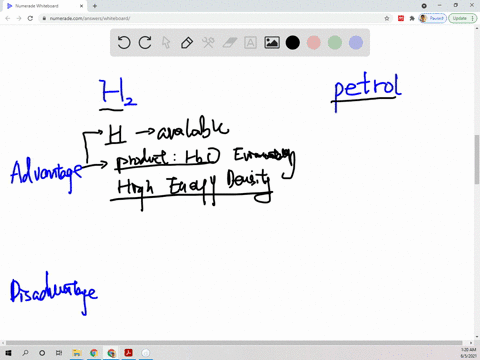Open the Windows Start menu
480x360 pixels.
[x=8, y=353]
